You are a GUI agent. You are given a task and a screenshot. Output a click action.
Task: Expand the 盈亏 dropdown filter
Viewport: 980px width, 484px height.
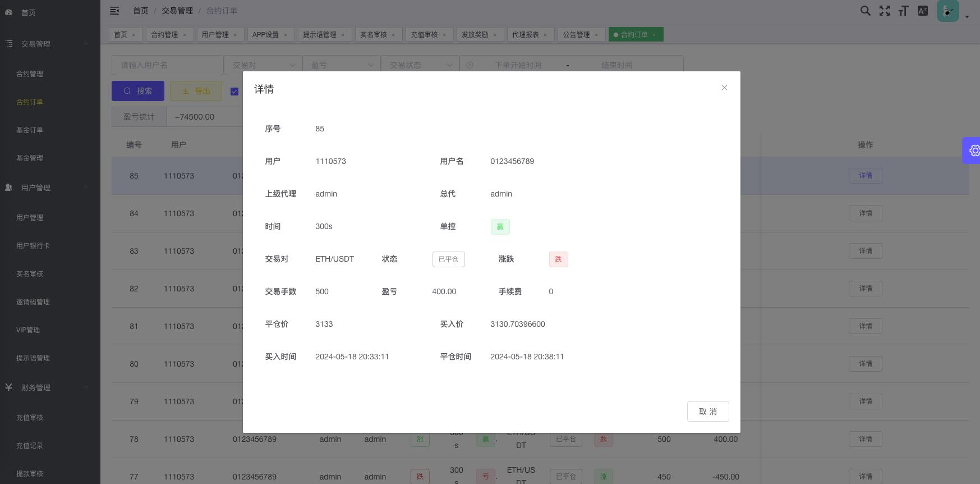(x=341, y=65)
